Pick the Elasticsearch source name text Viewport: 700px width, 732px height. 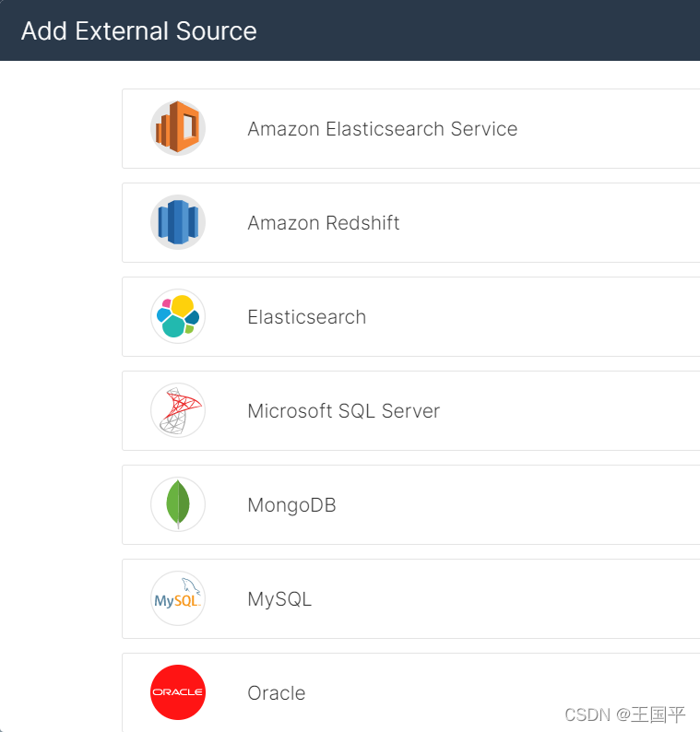(x=306, y=317)
